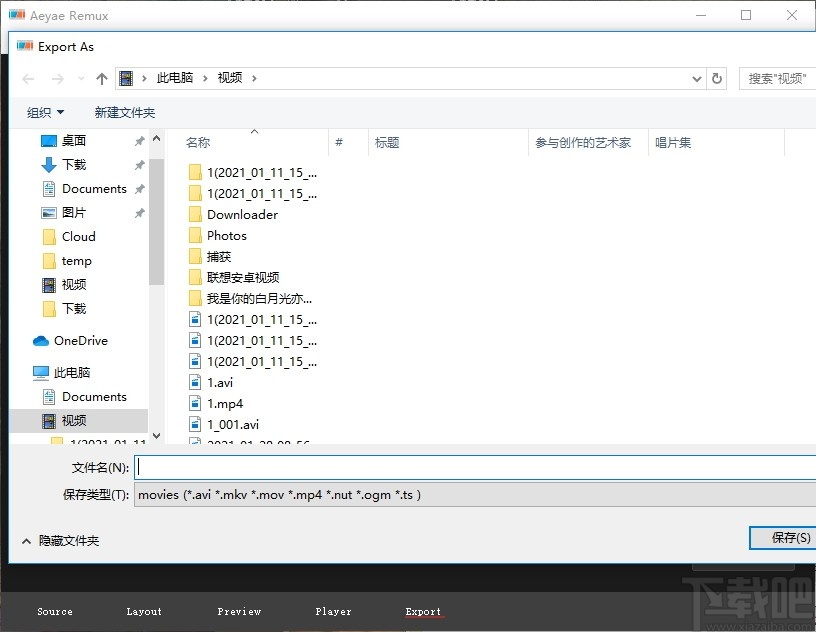Go back using the navigation arrow
816x632 pixels.
point(27,78)
